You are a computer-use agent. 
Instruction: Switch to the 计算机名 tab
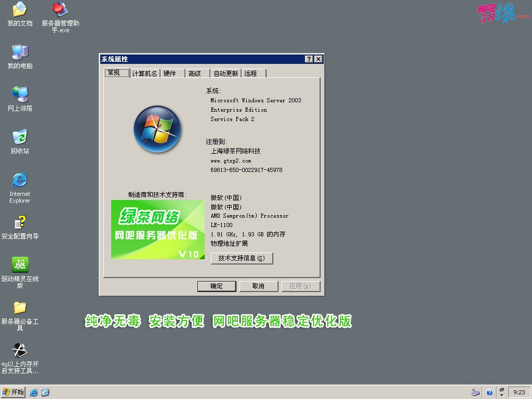point(144,73)
